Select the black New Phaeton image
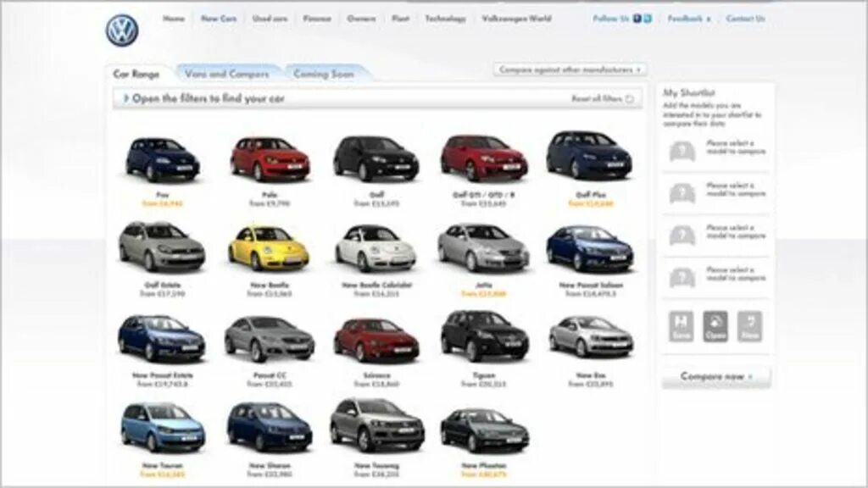Screen dimensions: 868x488 (484, 430)
